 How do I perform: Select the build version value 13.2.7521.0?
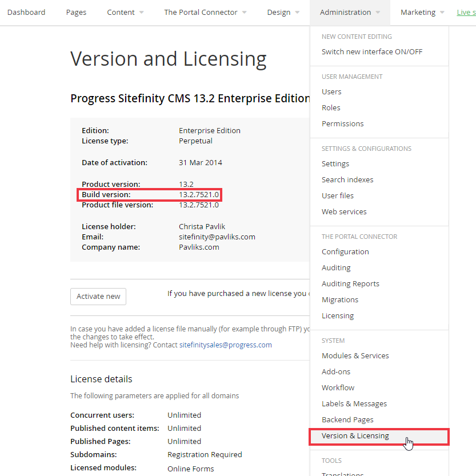pyautogui.click(x=198, y=195)
